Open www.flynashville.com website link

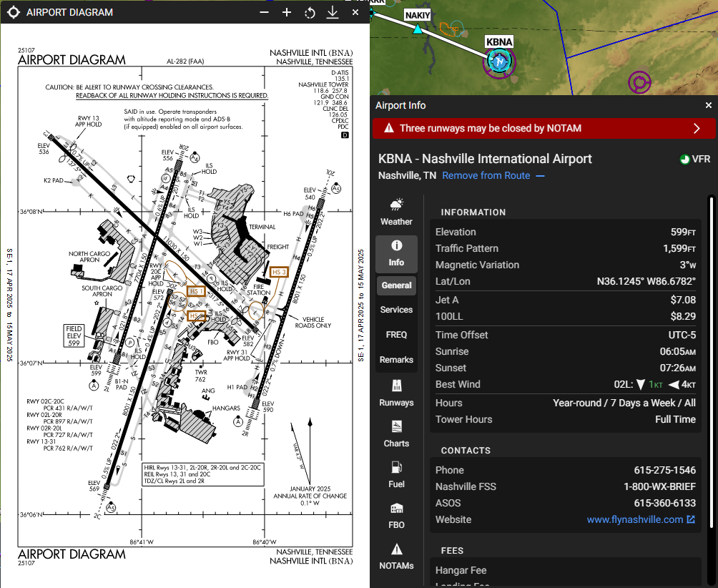(x=641, y=519)
